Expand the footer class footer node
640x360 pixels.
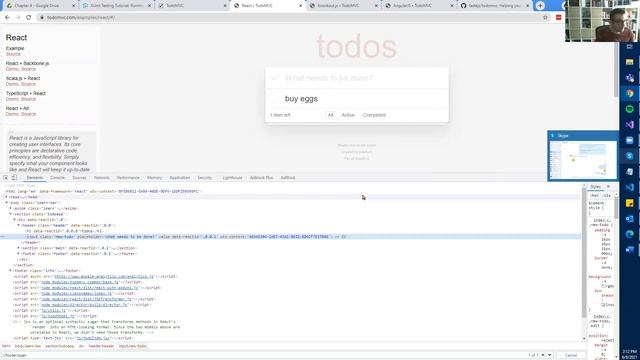(18, 253)
